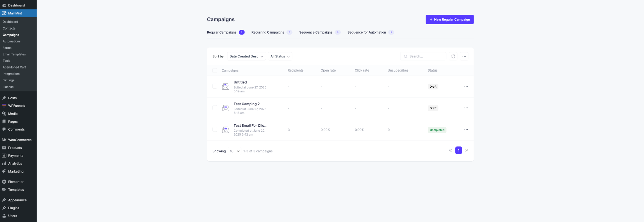
Task: Click the '1-3 of 3 campaigns' text
Action: pos(258,151)
